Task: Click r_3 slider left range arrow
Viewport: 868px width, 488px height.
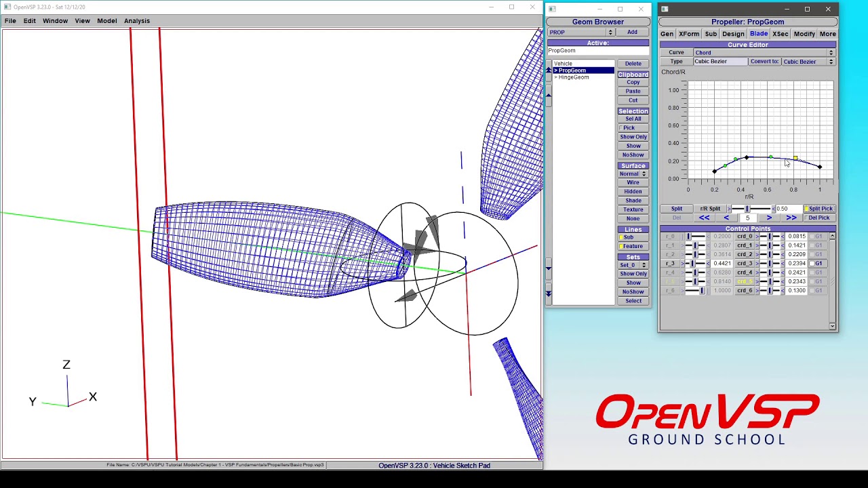Action: click(x=682, y=264)
